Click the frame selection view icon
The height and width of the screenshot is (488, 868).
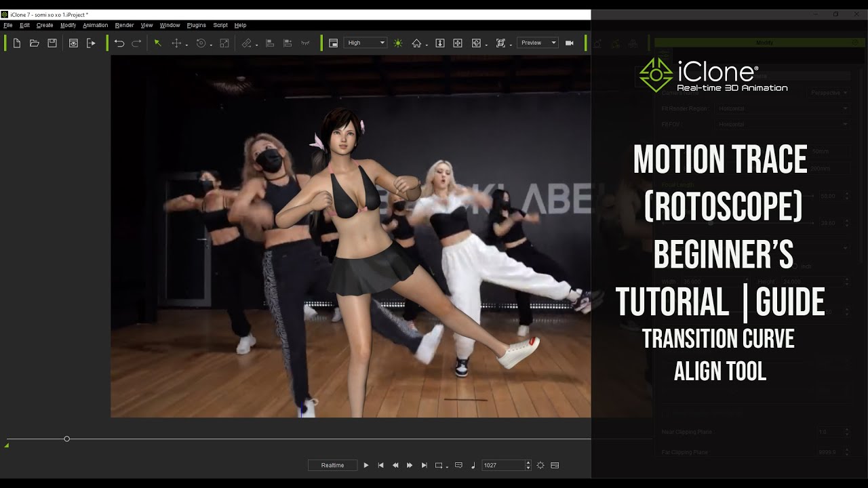(500, 43)
